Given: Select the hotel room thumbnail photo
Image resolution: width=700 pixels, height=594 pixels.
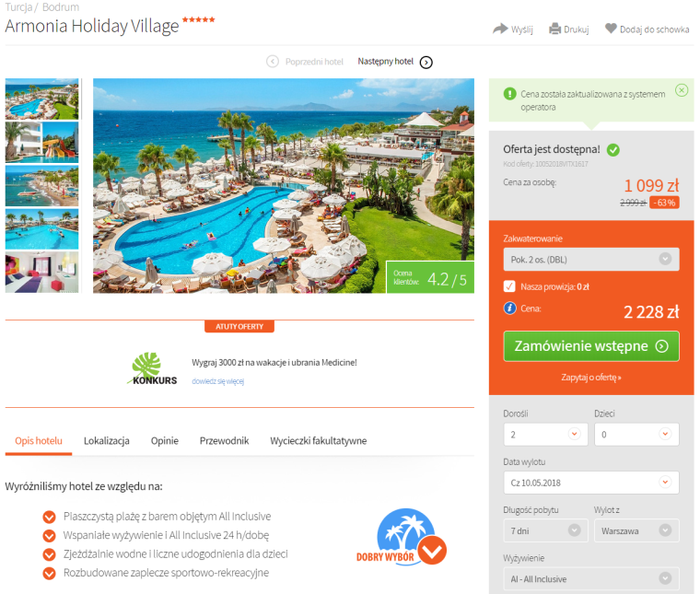Looking at the screenshot, I should coord(42,273).
